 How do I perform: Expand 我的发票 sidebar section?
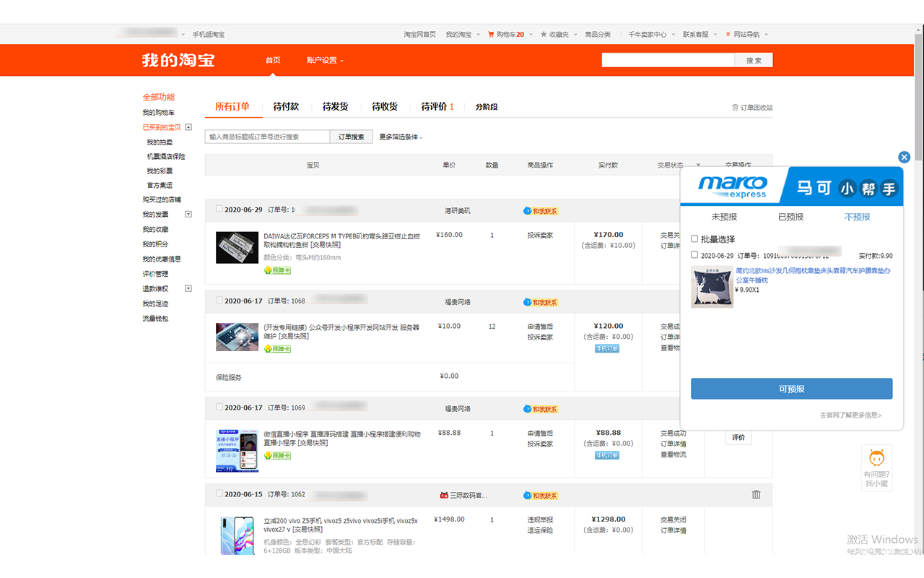[x=188, y=214]
